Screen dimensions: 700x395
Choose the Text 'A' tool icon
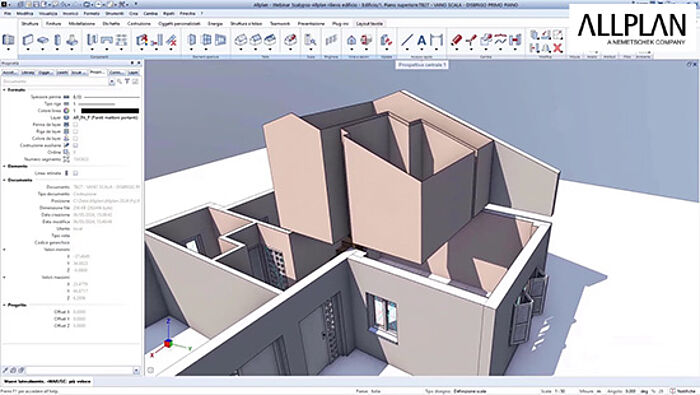421,41
